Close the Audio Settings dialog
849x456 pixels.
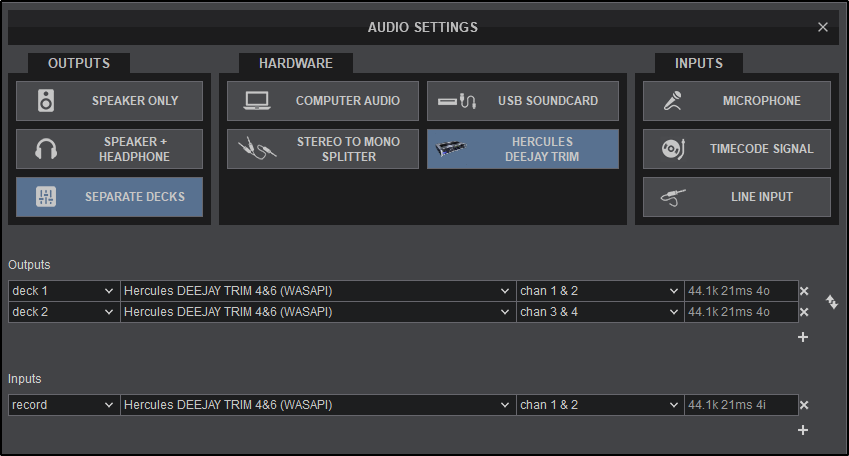823,27
